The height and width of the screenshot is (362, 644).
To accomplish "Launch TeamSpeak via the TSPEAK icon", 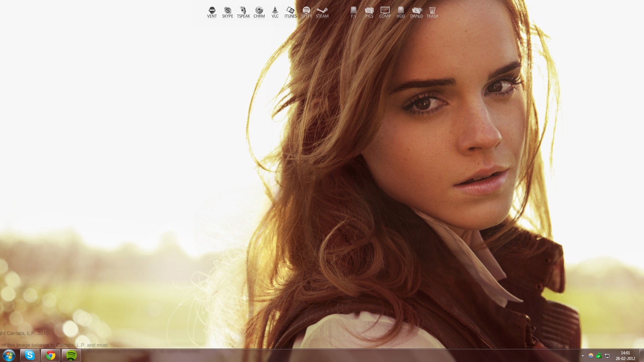I will [x=243, y=12].
